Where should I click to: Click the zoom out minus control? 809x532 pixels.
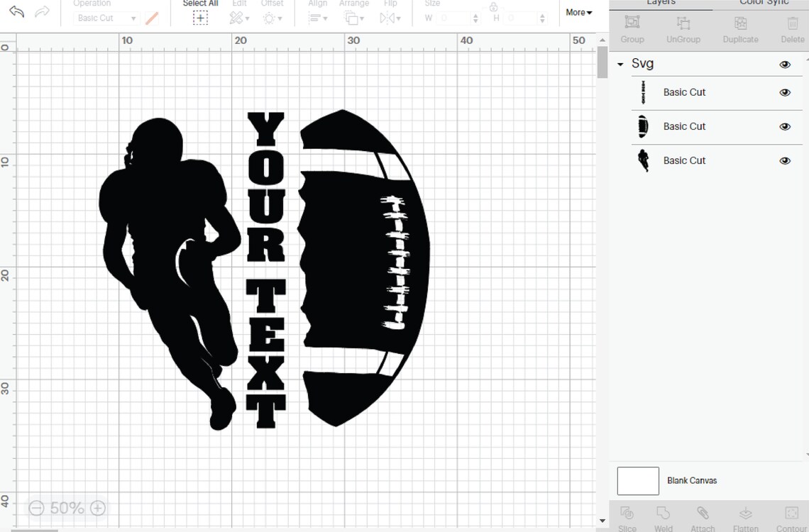pos(36,508)
